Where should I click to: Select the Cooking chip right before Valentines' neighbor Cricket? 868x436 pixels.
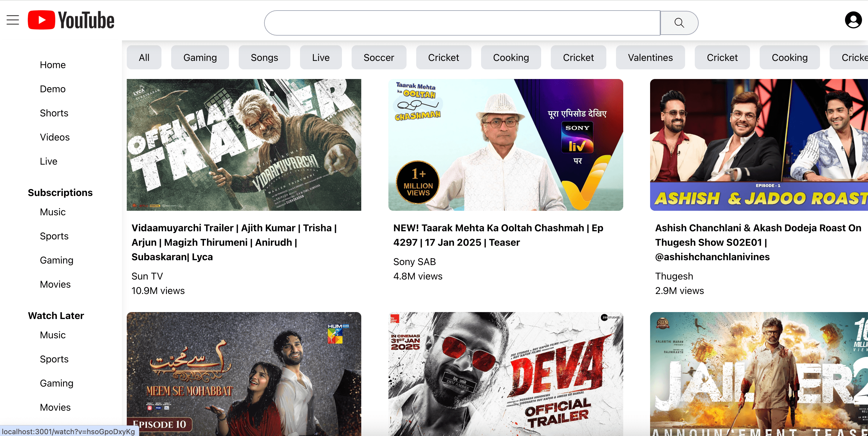[x=511, y=58]
